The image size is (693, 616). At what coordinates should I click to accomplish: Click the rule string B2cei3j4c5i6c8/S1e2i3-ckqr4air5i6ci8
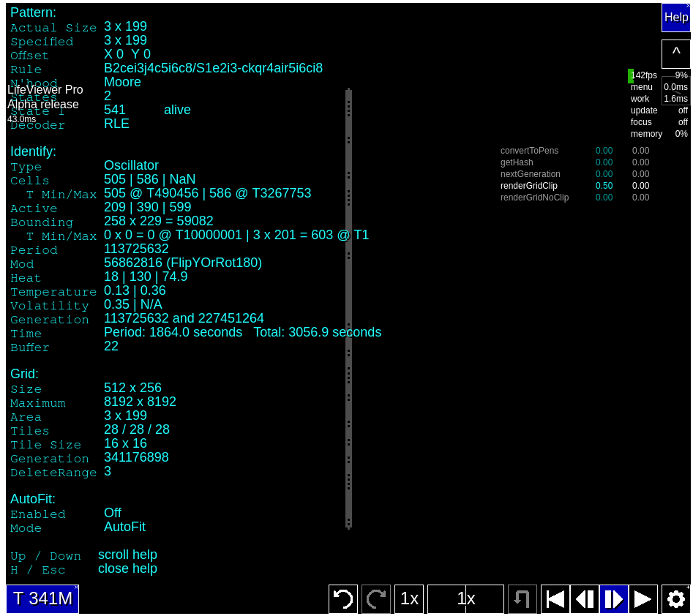tap(213, 68)
